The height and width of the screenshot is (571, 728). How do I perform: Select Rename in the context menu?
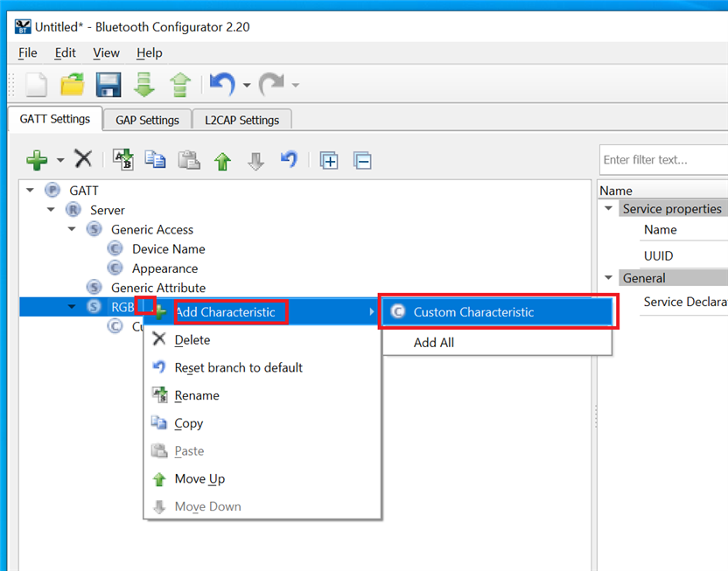tap(197, 395)
